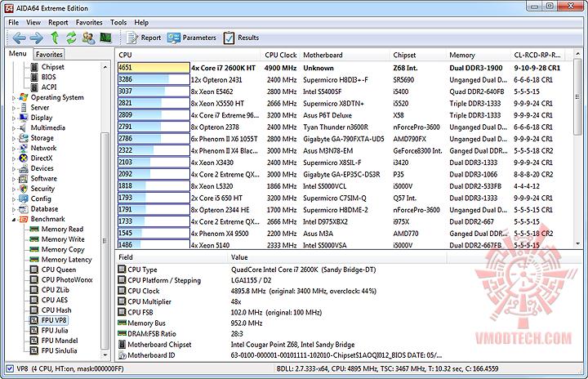Switch to the Favorites tab
588x379 pixels.
pyautogui.click(x=49, y=55)
